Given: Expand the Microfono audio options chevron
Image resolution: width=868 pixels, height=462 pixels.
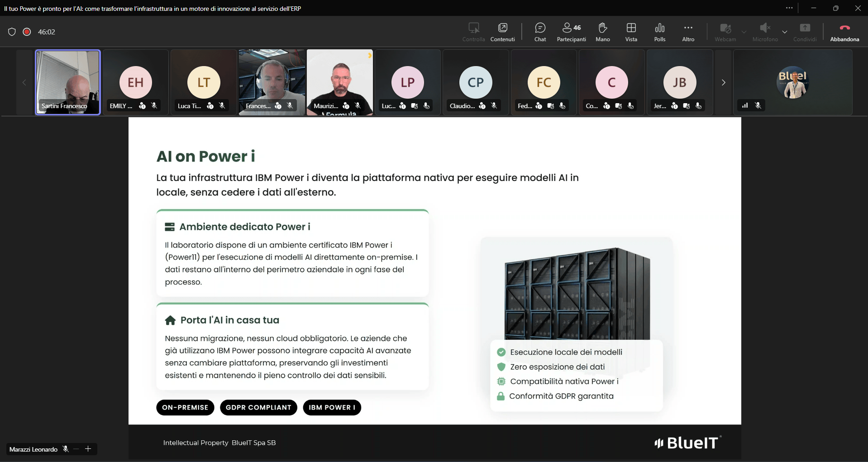Looking at the screenshot, I should pos(785,32).
